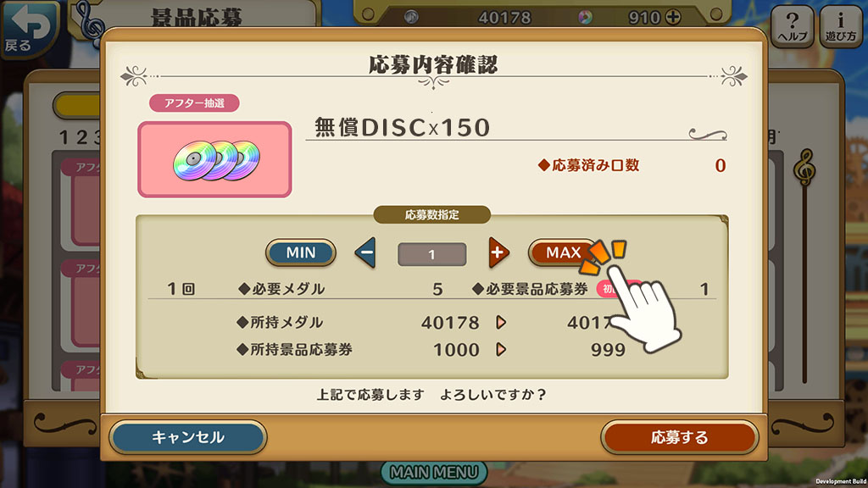Click the plus icon beside 910 discs
The width and height of the screenshot is (868, 488).
pos(673,17)
